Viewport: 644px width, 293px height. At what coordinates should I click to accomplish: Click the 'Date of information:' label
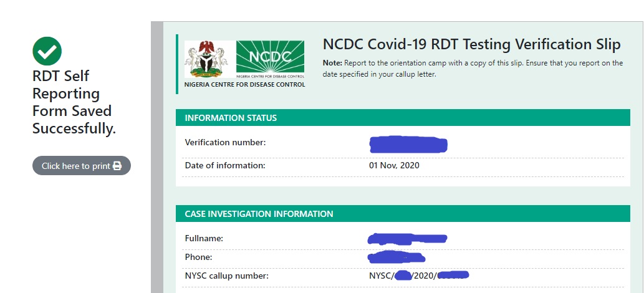click(225, 166)
